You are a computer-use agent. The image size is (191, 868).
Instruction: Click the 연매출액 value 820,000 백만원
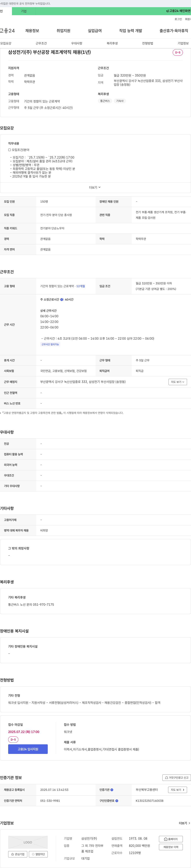(139, 846)
